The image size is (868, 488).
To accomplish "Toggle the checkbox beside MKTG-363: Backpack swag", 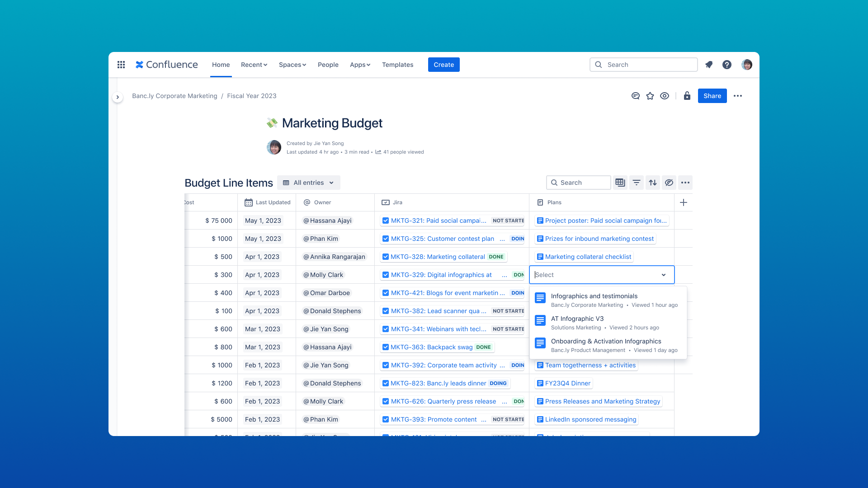I will tap(386, 347).
